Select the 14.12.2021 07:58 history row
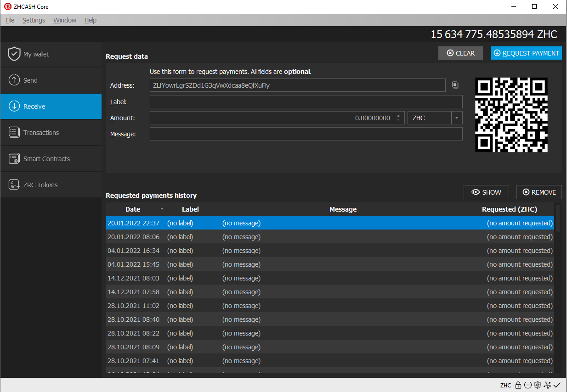This screenshot has width=567, height=392. coord(330,292)
